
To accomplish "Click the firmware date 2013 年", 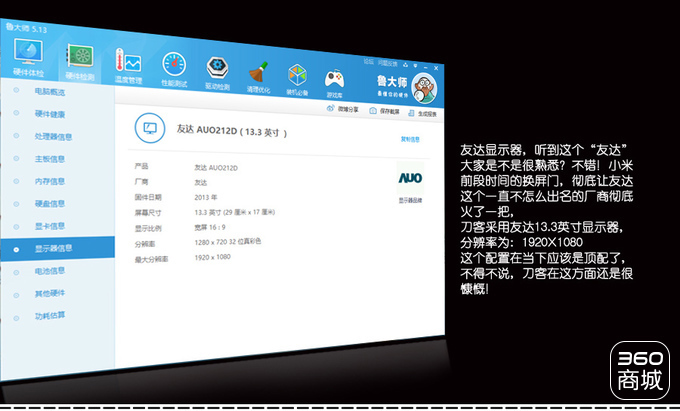I will 206,197.
